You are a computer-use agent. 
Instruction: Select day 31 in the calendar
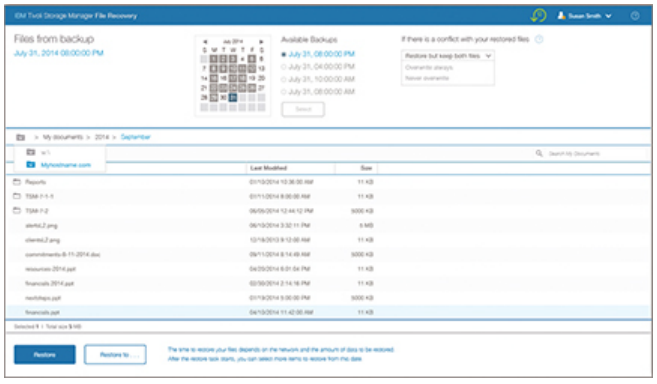233,97
